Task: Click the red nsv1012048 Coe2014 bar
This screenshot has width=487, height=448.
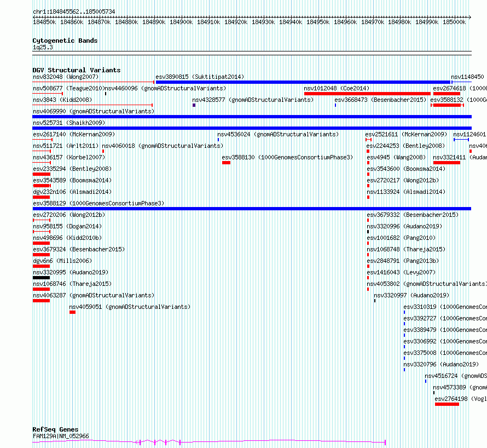Action: pyautogui.click(x=367, y=94)
